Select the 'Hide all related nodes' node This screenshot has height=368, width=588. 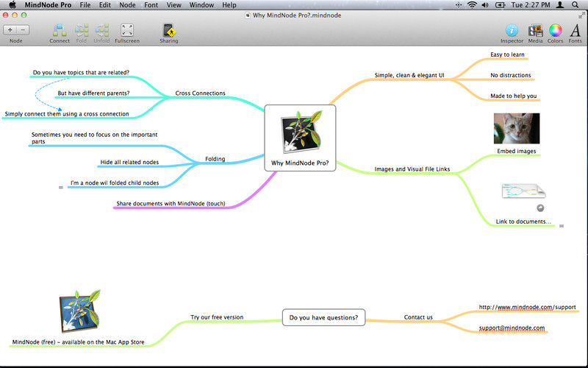pyautogui.click(x=129, y=162)
